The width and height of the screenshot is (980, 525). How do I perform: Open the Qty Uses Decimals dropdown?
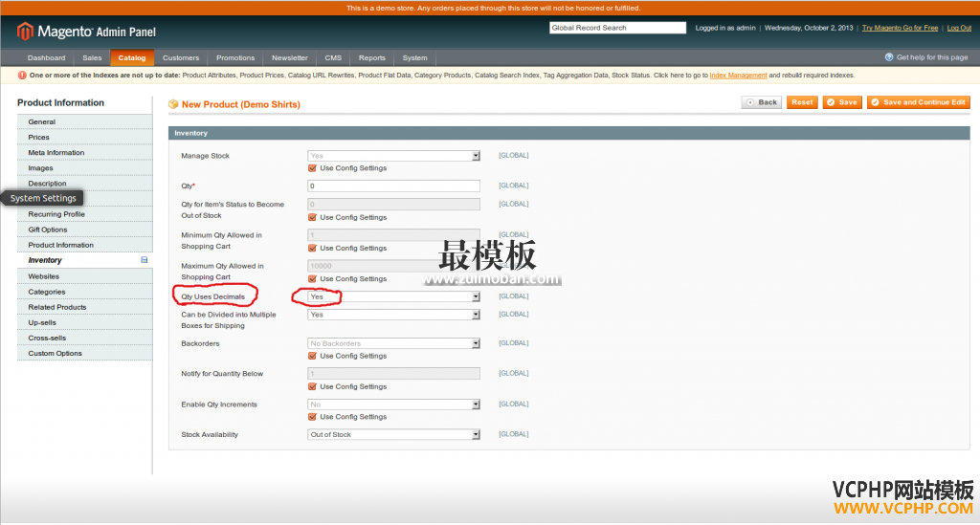pyautogui.click(x=393, y=296)
